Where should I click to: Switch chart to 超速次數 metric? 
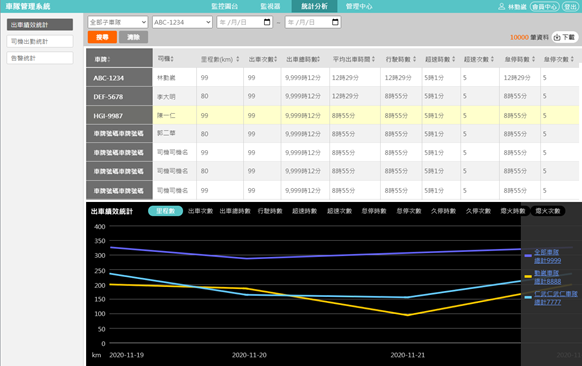tap(339, 211)
